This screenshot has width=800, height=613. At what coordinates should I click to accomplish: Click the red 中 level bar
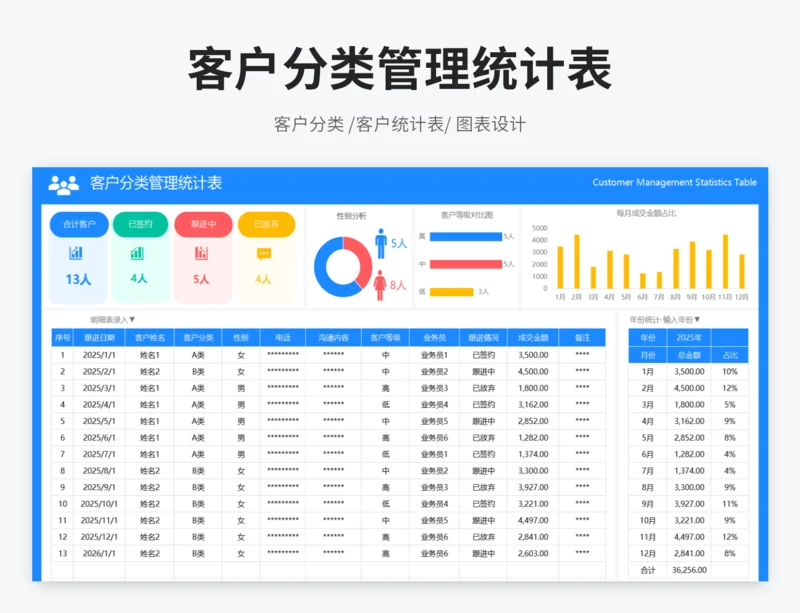coord(466,264)
